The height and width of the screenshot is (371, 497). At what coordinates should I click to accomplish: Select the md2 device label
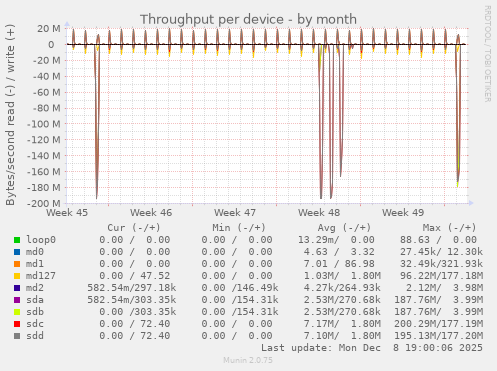pos(35,288)
